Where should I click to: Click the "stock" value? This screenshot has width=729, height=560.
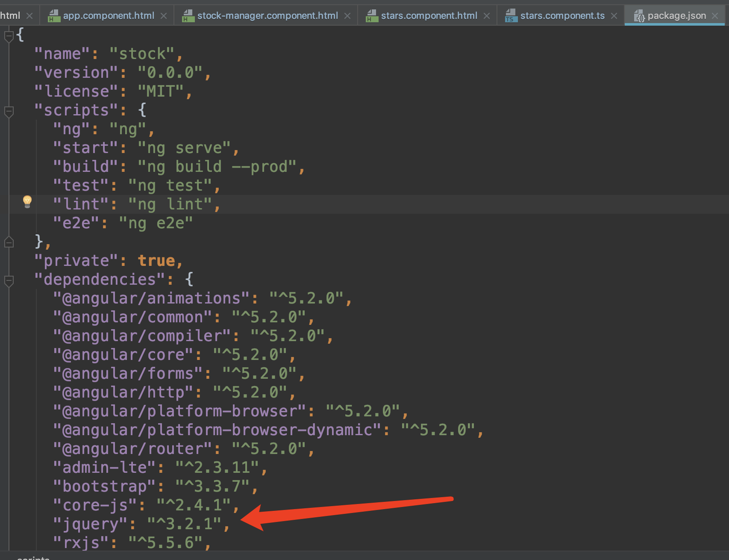point(142,54)
